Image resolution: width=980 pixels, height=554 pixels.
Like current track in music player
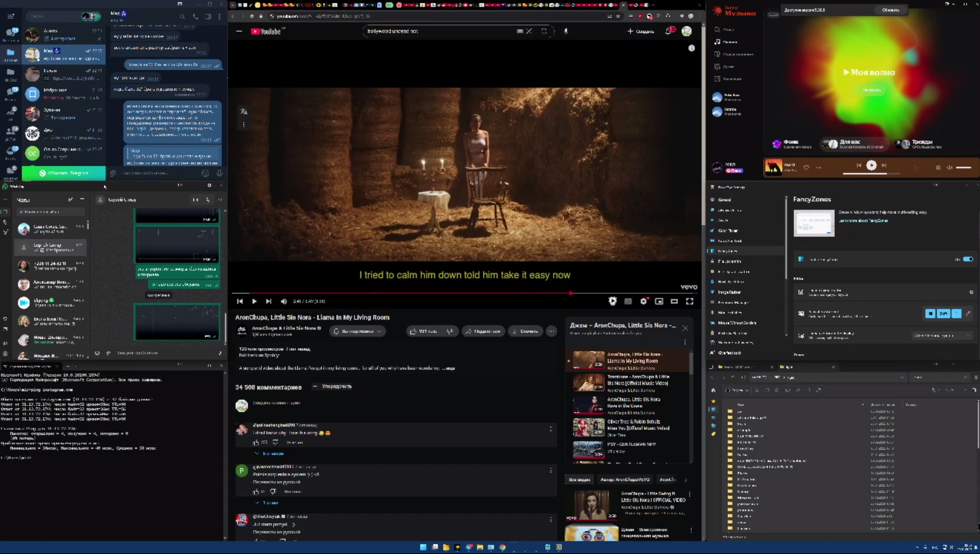pos(806,167)
